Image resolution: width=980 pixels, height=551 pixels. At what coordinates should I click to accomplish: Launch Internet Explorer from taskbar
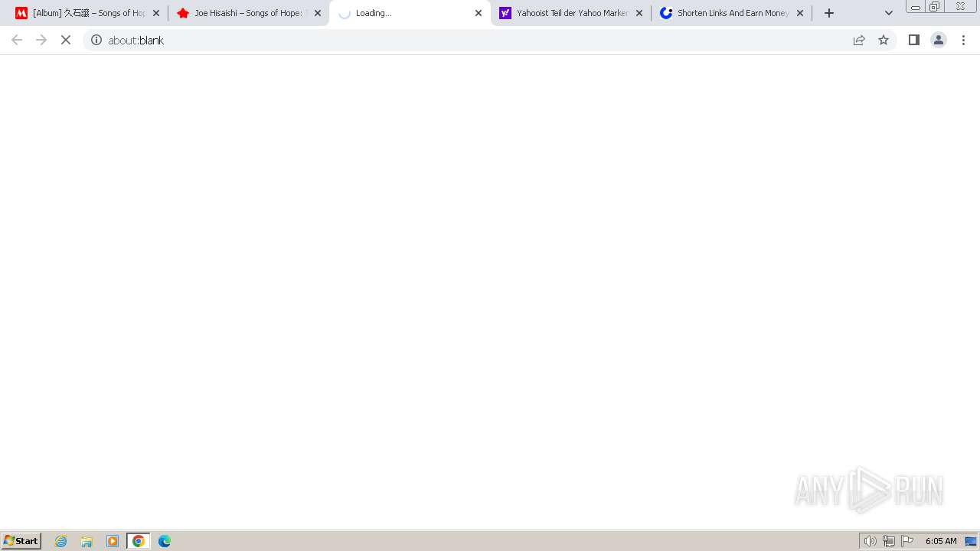(61, 541)
